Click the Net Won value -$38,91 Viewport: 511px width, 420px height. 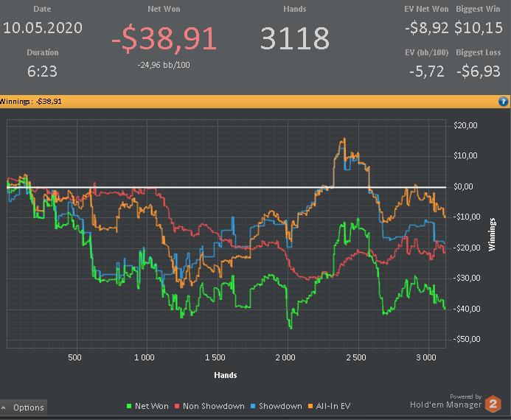pyautogui.click(x=164, y=39)
